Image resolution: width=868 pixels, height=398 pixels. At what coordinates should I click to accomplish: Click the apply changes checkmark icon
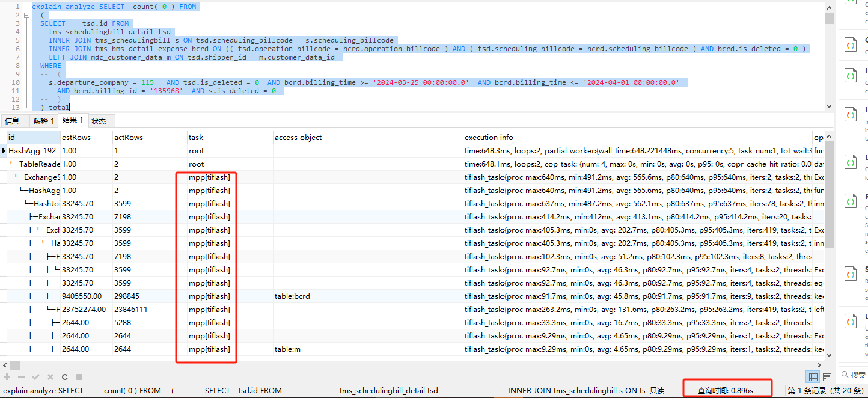click(x=35, y=377)
